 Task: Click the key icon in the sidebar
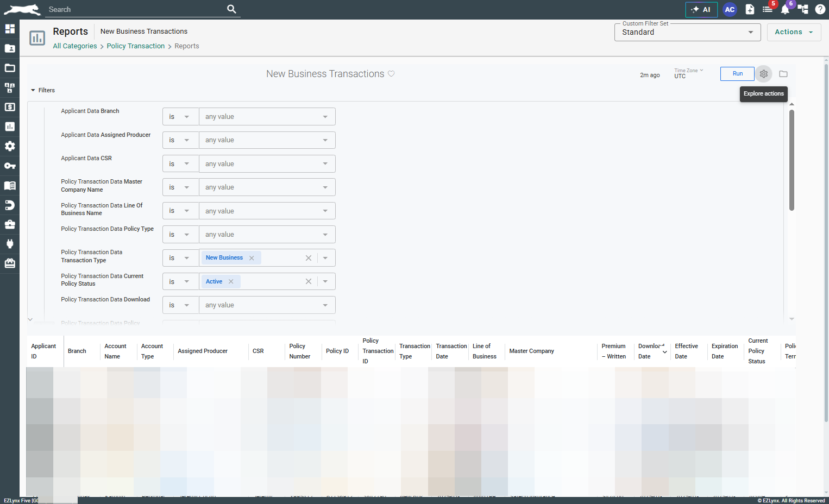coord(10,166)
